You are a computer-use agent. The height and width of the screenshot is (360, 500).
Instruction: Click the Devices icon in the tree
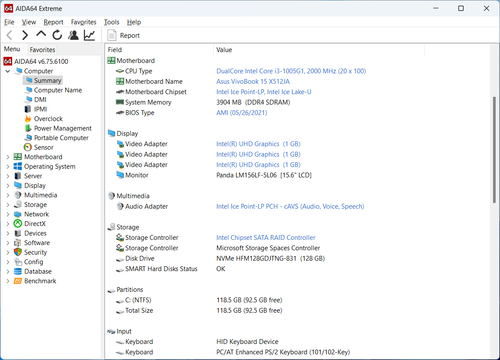[18, 233]
